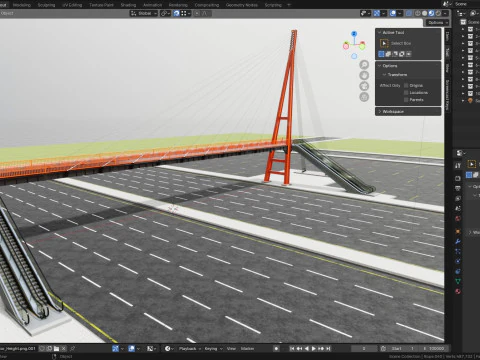Open the Playback dropdown in timeline
This screenshot has height=360, width=480.
[190, 349]
